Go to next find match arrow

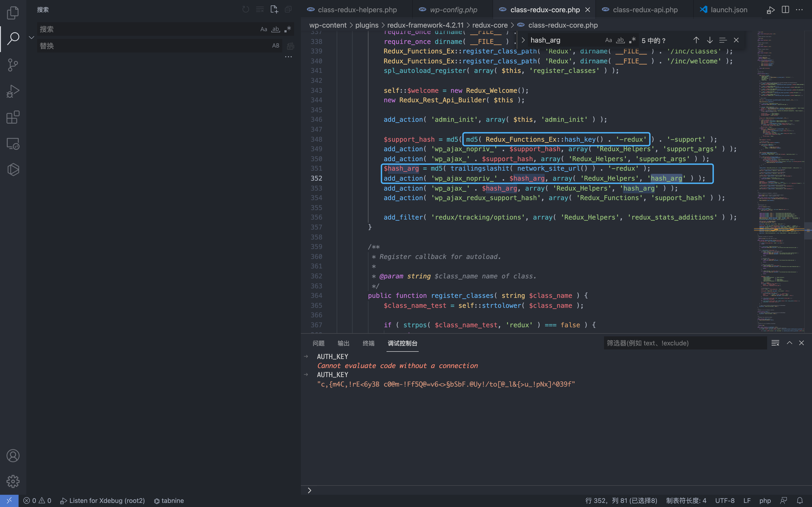710,40
